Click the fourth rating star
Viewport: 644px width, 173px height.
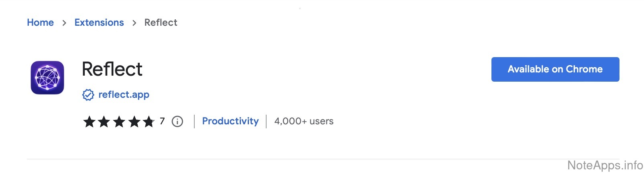click(134, 122)
